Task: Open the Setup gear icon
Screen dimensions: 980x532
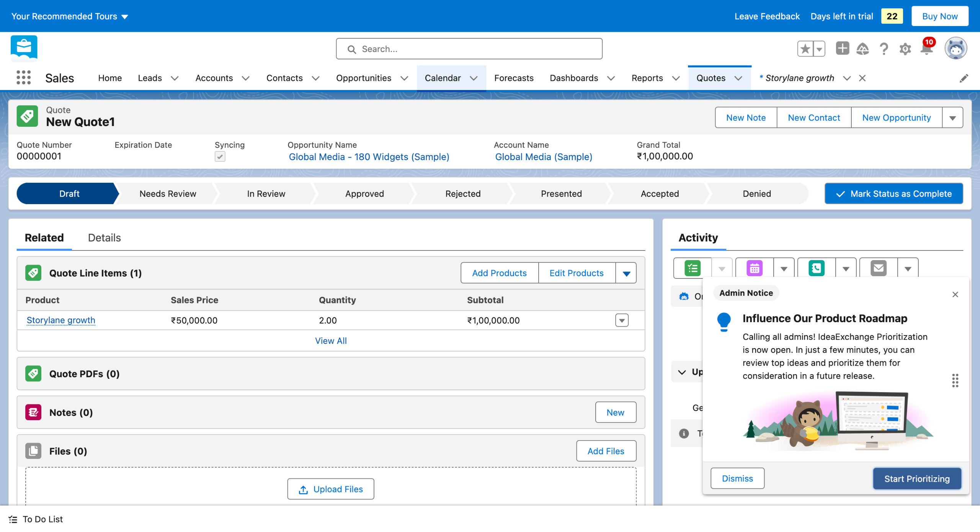Action: tap(905, 49)
